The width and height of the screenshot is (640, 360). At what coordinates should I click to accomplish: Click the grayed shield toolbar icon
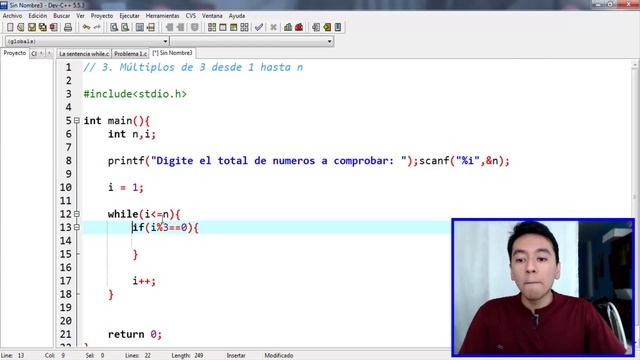[195, 27]
